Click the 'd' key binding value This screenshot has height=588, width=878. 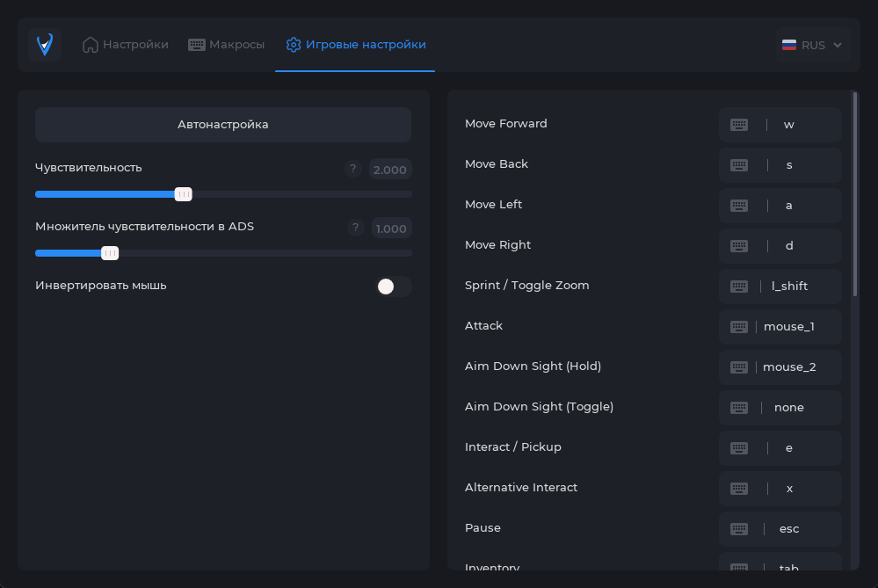point(789,245)
